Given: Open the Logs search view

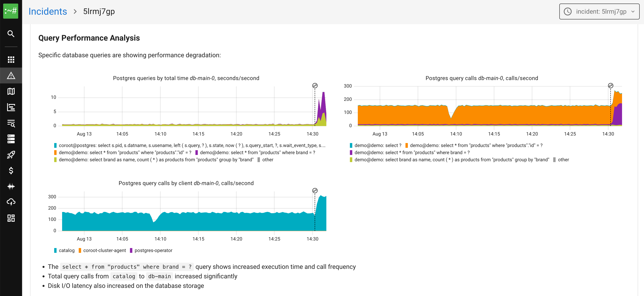Looking at the screenshot, I should click(x=11, y=123).
